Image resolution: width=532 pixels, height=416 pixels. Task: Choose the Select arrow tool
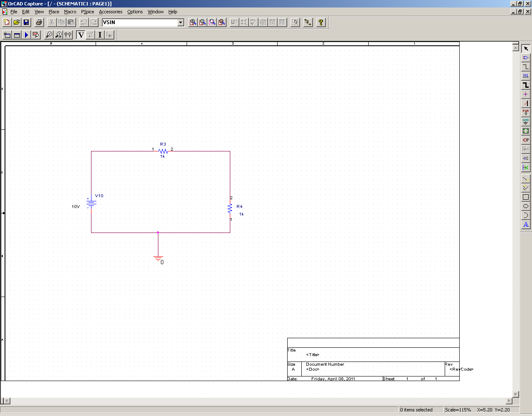tap(526, 49)
